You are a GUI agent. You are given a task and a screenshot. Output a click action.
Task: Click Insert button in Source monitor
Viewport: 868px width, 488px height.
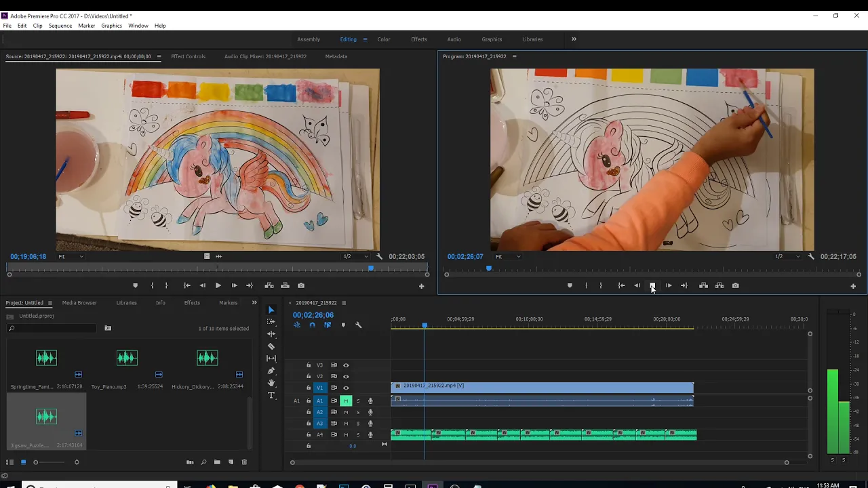(269, 285)
